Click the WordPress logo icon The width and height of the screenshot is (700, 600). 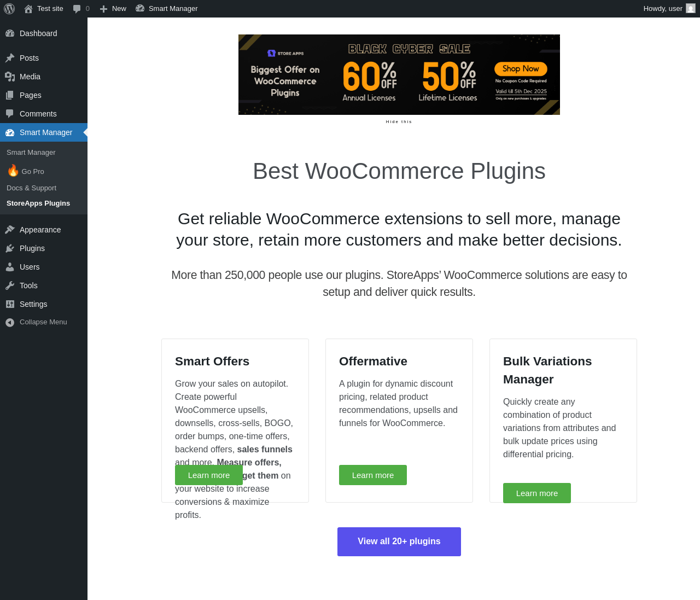pos(9,9)
